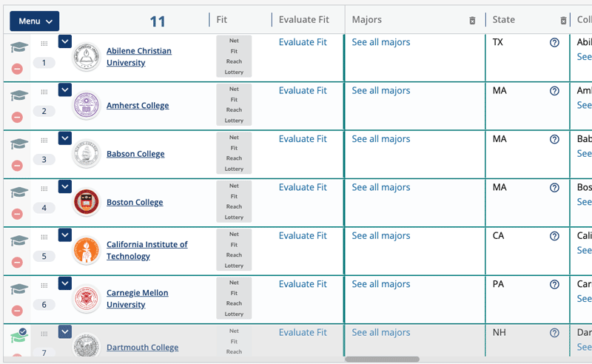Expand Carnegie Mellon University row chevron
Screen dimensions: 592x364
65,283
